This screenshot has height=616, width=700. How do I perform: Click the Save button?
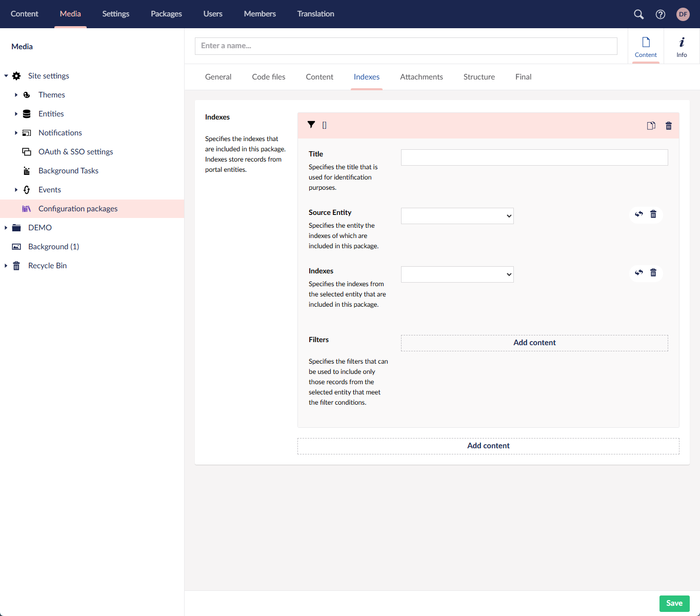674,604
